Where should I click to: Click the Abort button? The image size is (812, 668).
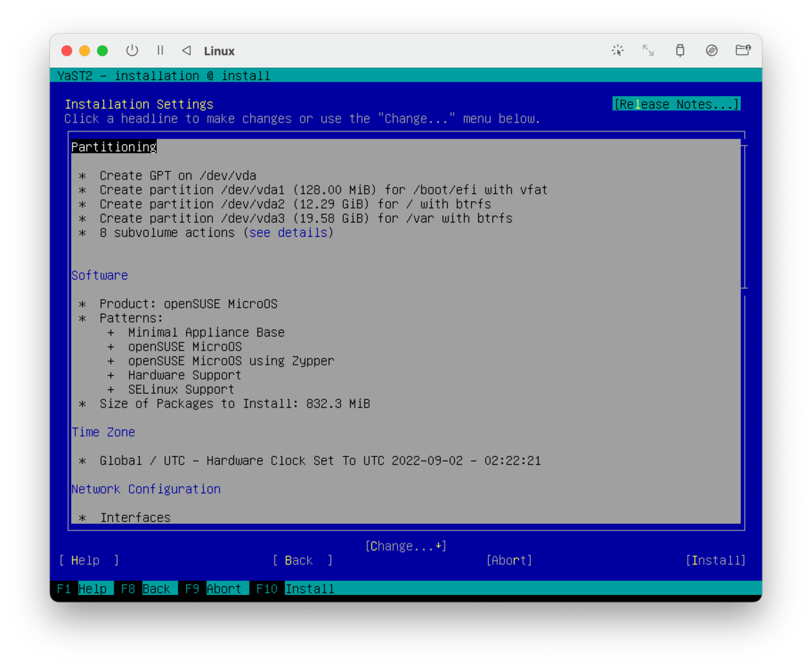pyautogui.click(x=509, y=560)
